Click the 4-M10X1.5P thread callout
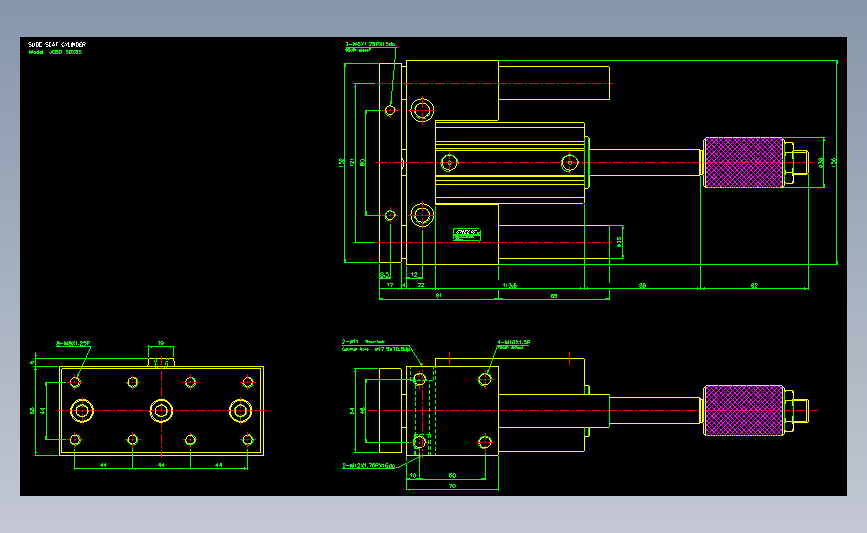The width and height of the screenshot is (867, 533). [x=514, y=342]
